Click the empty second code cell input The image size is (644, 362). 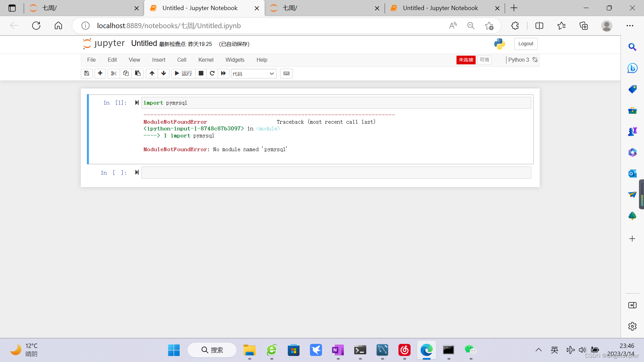tap(336, 173)
